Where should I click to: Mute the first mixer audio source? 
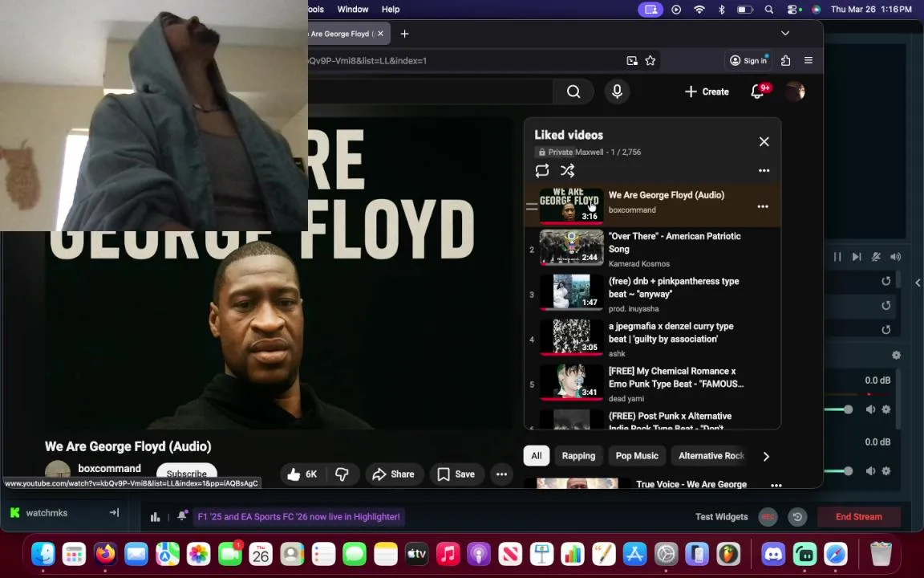(x=870, y=409)
